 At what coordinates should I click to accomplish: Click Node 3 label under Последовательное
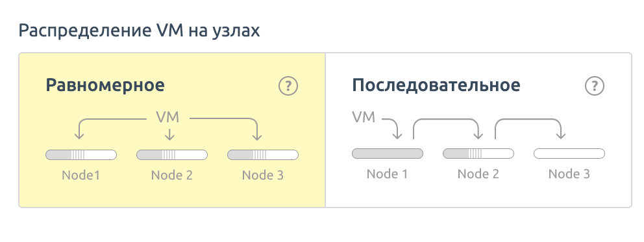tap(569, 174)
